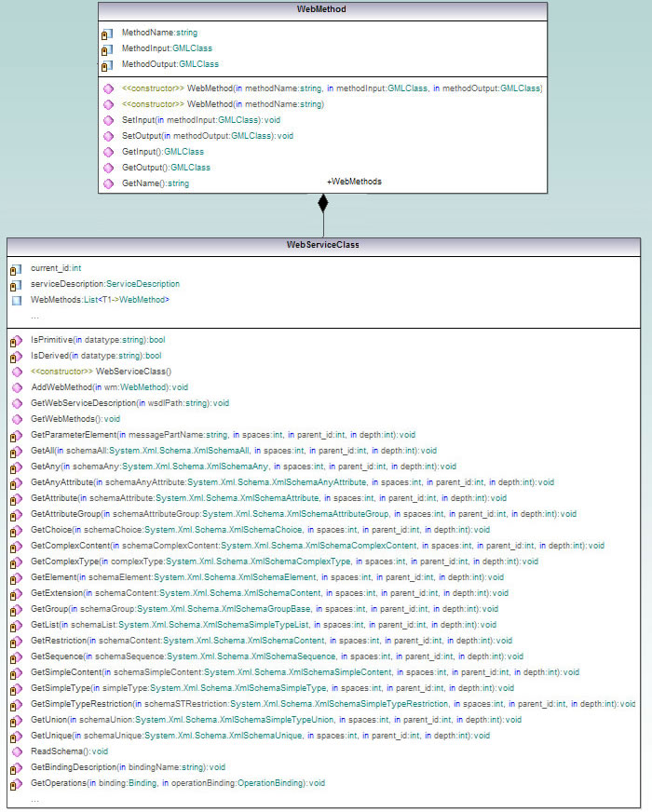Image resolution: width=652 pixels, height=812 pixels.
Task: Select the MethodInput:GMLClass attribute text
Action: [x=167, y=48]
